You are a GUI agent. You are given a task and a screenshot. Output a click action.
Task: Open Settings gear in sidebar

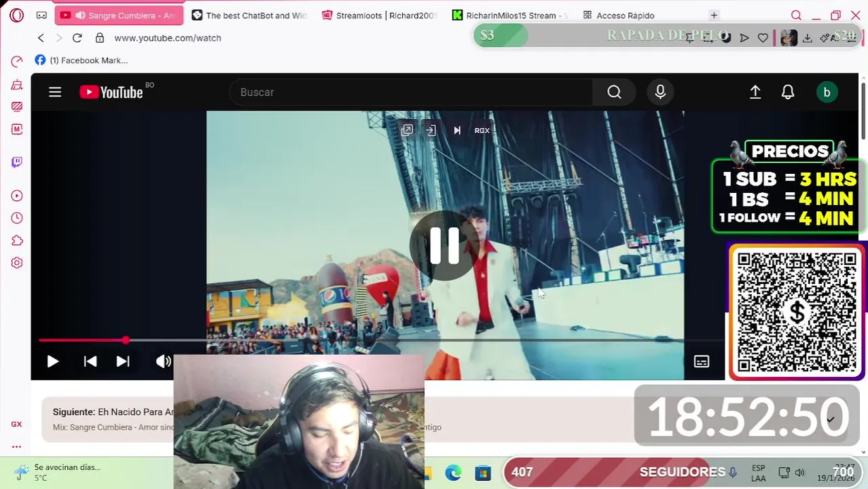17,263
